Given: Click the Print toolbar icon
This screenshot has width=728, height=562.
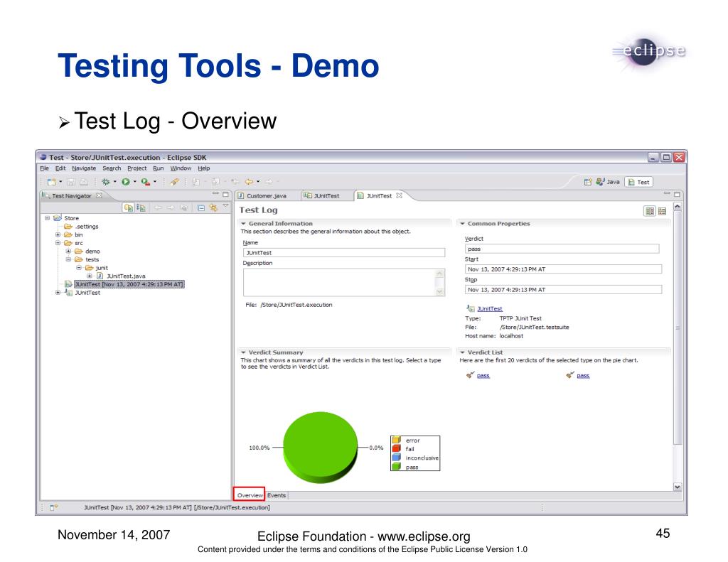Looking at the screenshot, I should pos(84,182).
